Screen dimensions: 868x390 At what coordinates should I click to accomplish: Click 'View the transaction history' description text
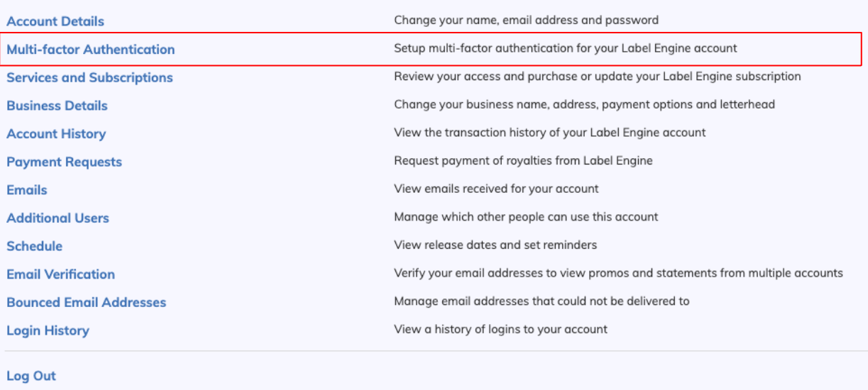[550, 132]
